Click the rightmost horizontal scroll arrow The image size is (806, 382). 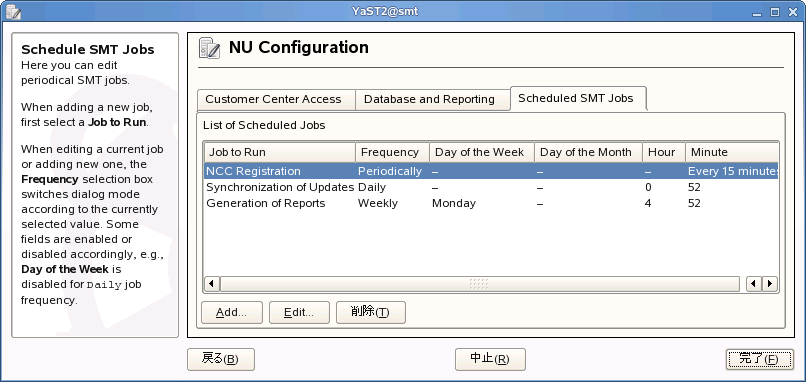(770, 283)
